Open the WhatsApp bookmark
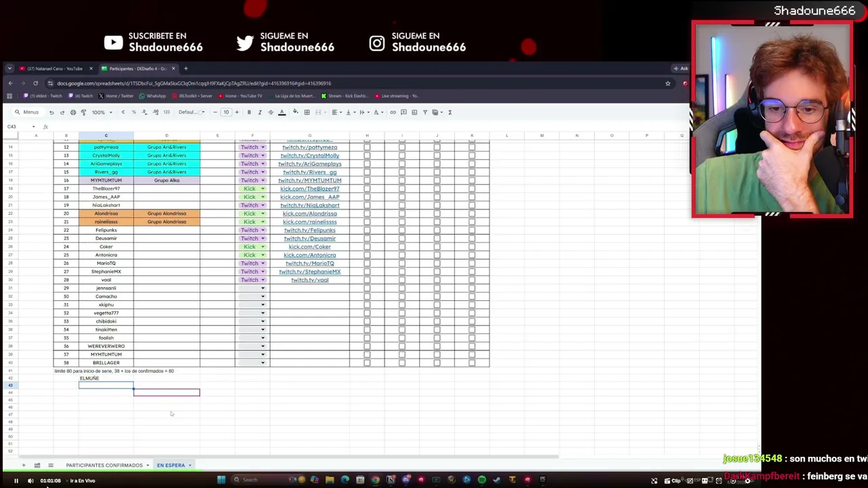 click(152, 96)
